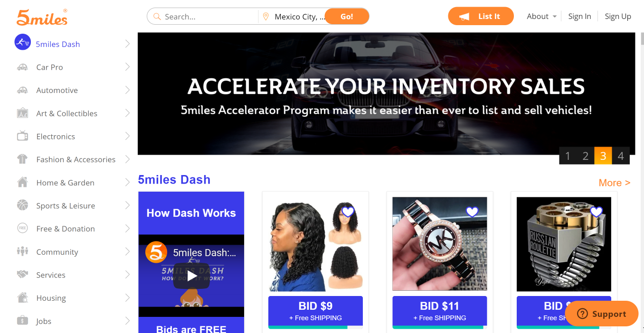Toggle the heart on the MK watch listing
This screenshot has height=333, width=644.
tap(472, 212)
